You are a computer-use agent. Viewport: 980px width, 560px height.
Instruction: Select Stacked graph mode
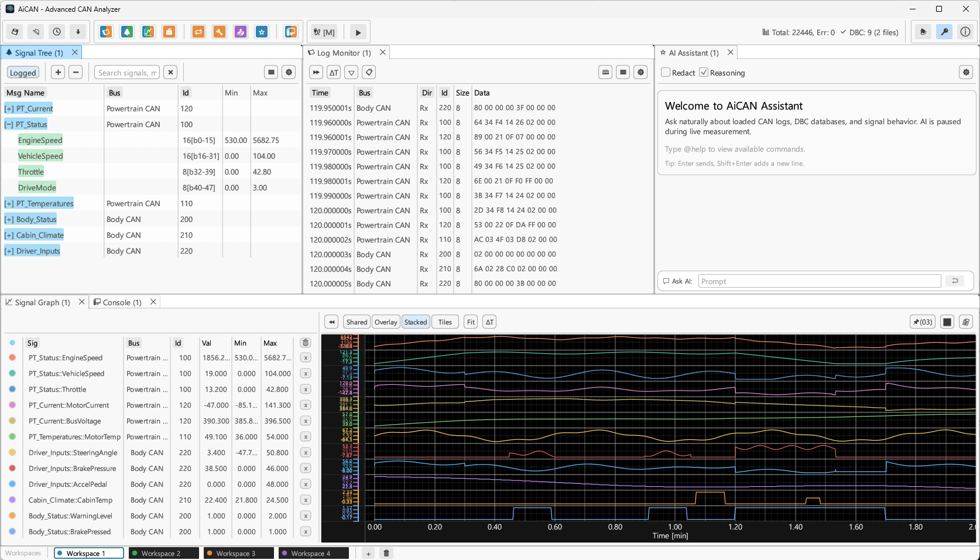point(416,322)
